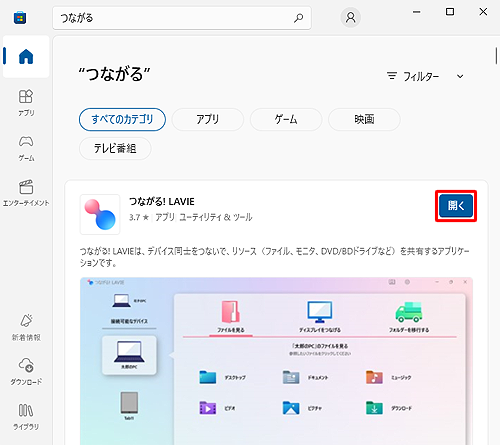Click the フィルター label
The image size is (500, 445).
[421, 76]
